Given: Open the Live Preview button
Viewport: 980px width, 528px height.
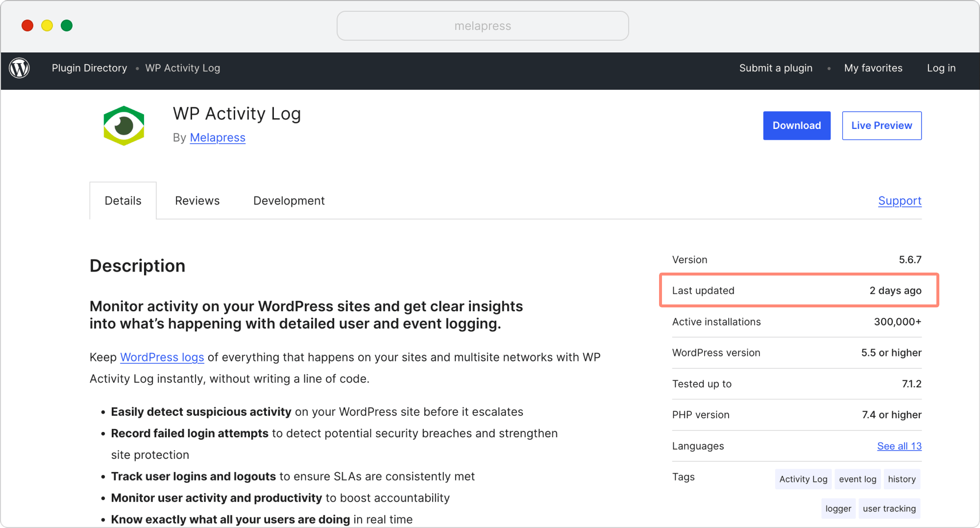Looking at the screenshot, I should 882,126.
